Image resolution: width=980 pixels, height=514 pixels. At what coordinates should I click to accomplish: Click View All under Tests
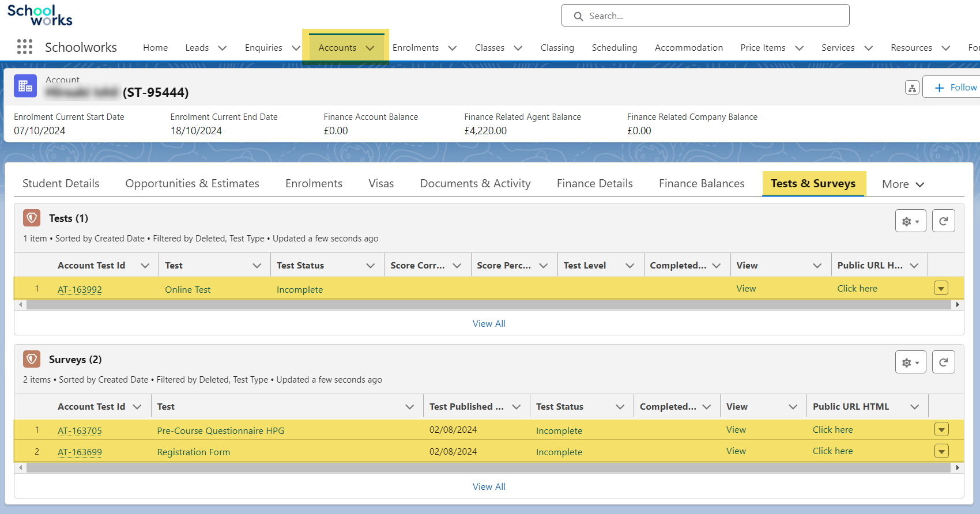489,323
